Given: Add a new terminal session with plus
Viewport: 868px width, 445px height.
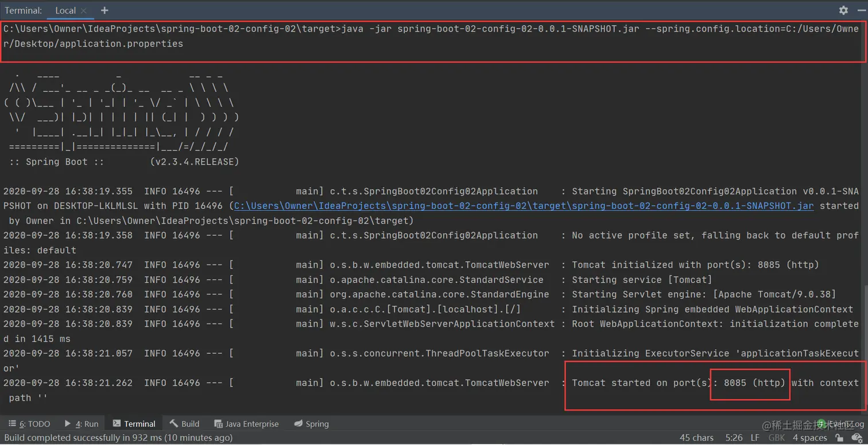Looking at the screenshot, I should pos(104,10).
